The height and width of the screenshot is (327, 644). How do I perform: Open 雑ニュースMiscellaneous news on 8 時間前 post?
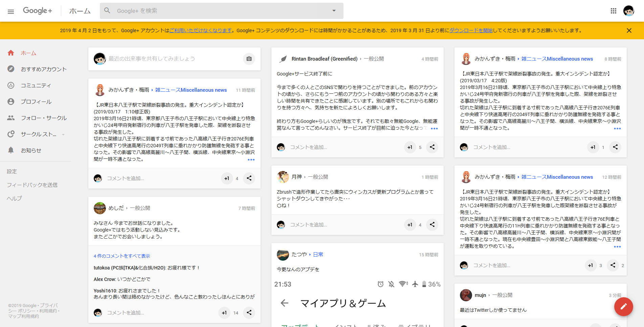(x=557, y=59)
